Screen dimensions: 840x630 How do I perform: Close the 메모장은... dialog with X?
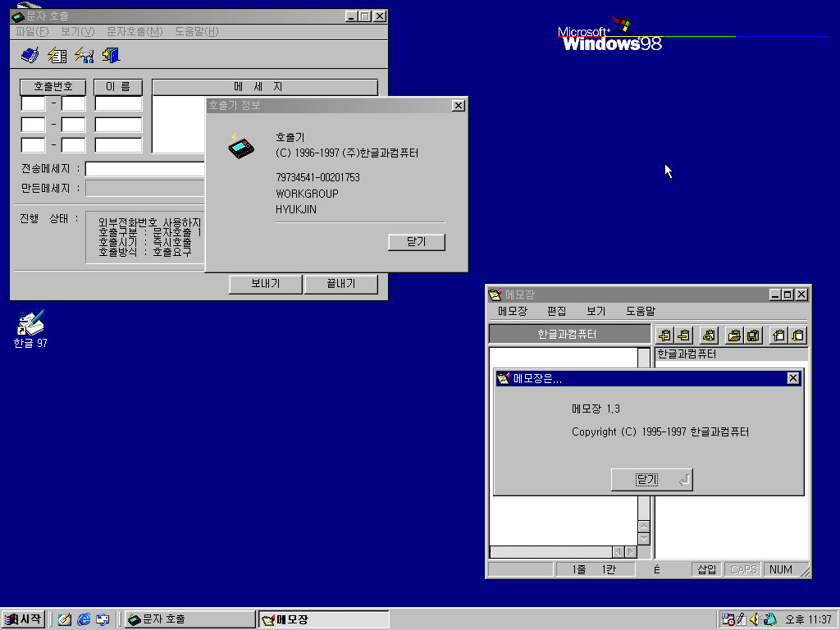[x=794, y=378]
